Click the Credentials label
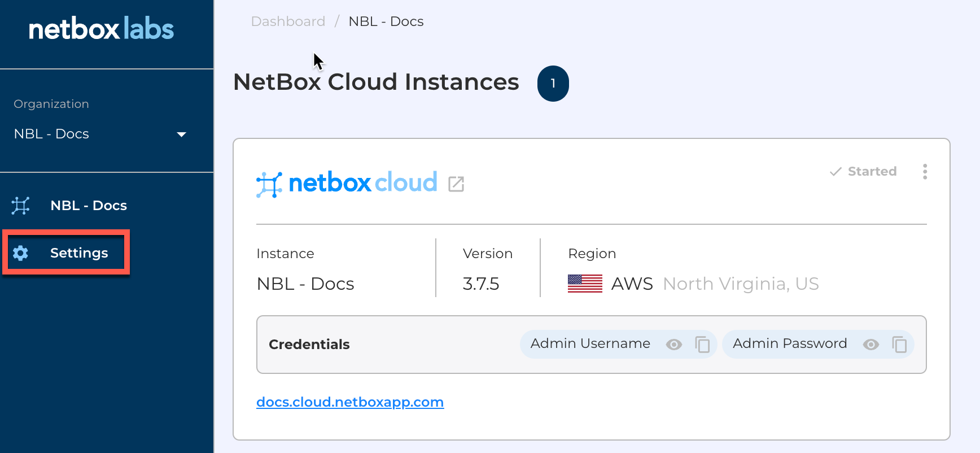This screenshot has height=453, width=980. click(x=309, y=345)
